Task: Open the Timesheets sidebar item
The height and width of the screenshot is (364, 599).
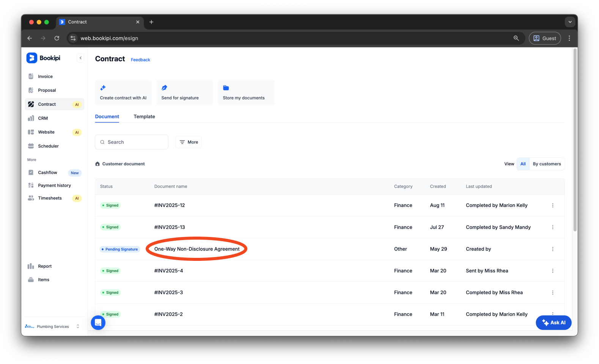Action: coord(50,198)
